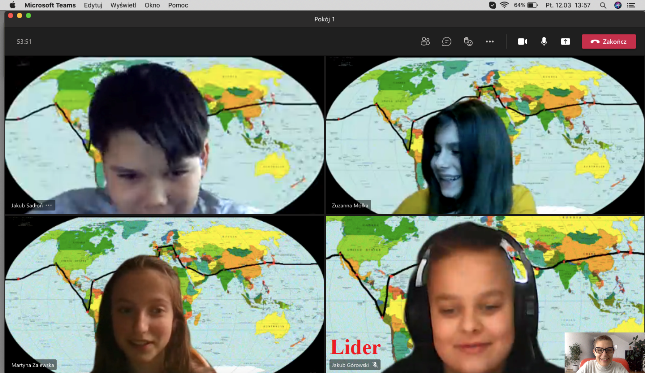This screenshot has width=645, height=373.
Task: Open Apple menu in menu bar
Action: click(12, 5)
